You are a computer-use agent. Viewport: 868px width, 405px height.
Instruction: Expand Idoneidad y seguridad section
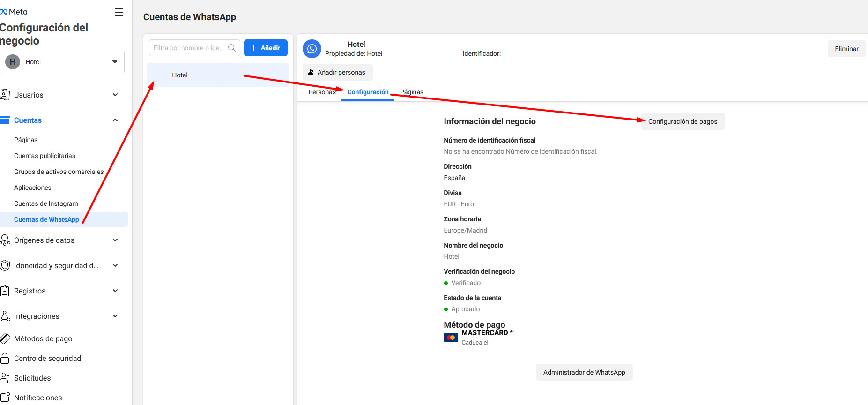(x=115, y=265)
